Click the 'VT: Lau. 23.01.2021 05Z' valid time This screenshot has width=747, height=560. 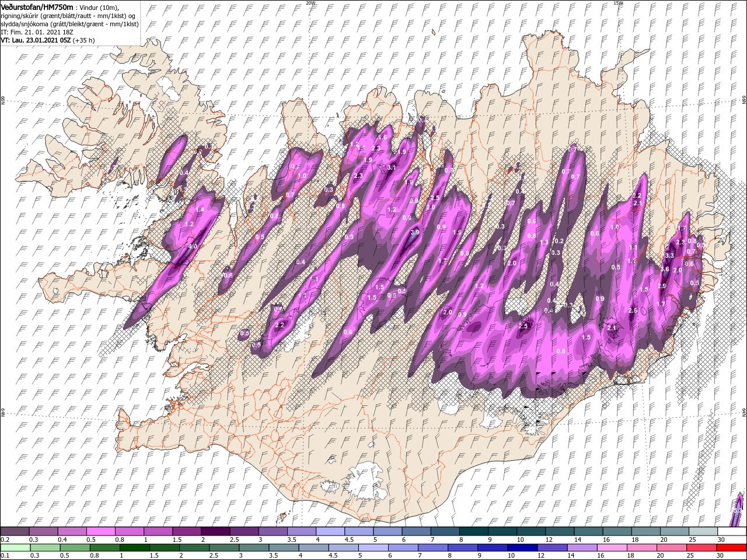click(36, 40)
